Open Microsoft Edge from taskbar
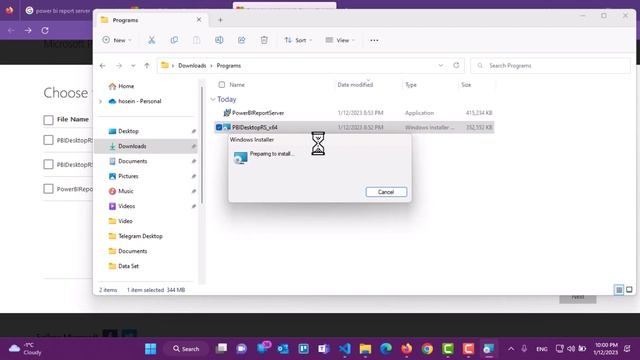This screenshot has height=360, width=640. tap(386, 349)
